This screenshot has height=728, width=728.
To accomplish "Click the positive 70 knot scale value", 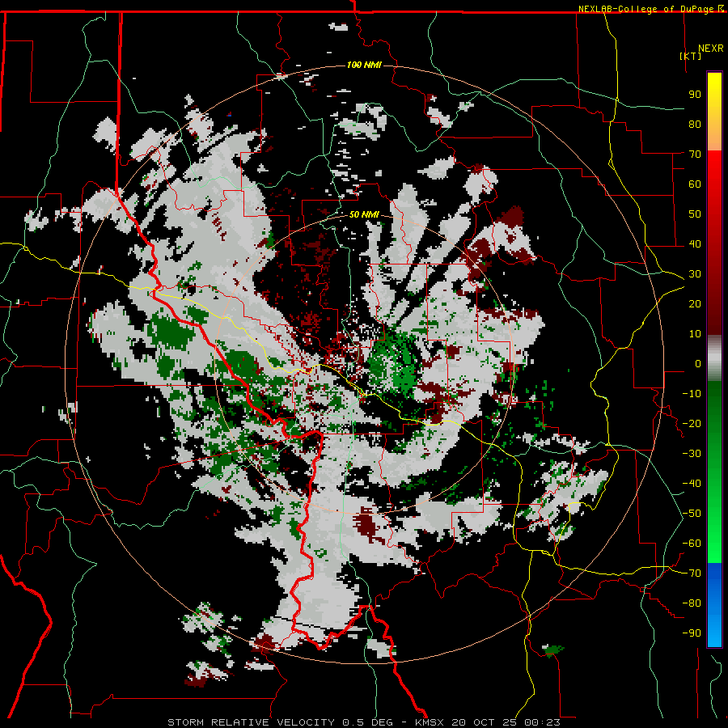I will point(695,154).
